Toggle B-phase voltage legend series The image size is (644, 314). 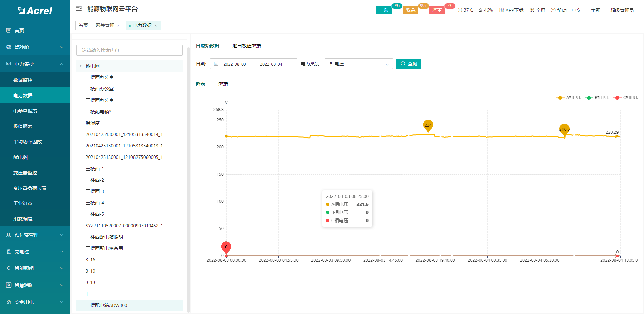click(597, 98)
